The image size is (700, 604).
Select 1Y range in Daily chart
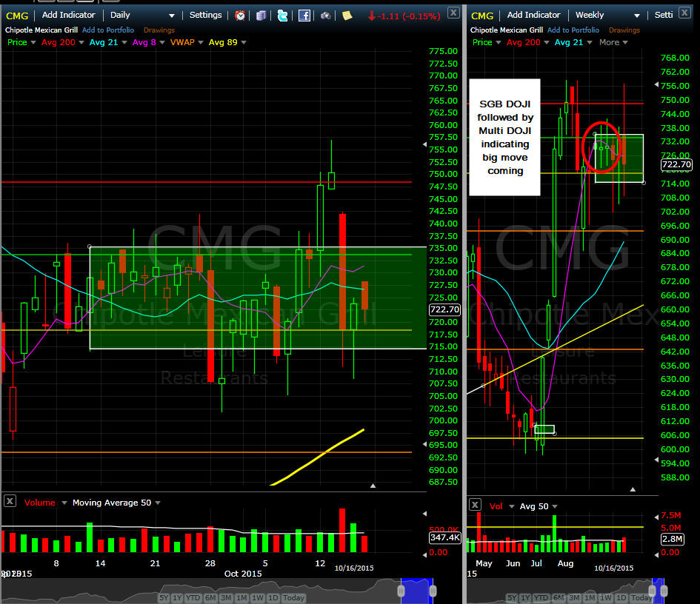coord(177,598)
